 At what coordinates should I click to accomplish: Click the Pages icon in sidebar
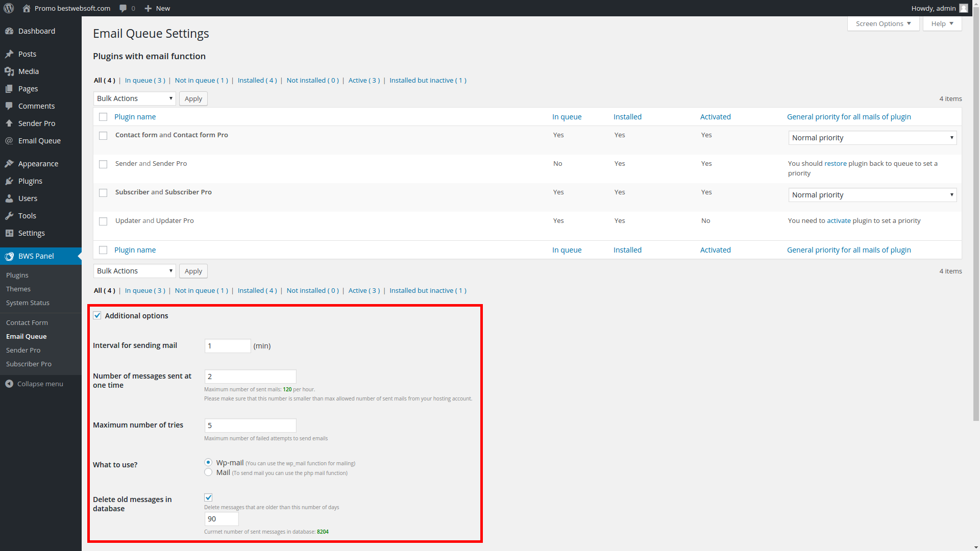pyautogui.click(x=9, y=89)
